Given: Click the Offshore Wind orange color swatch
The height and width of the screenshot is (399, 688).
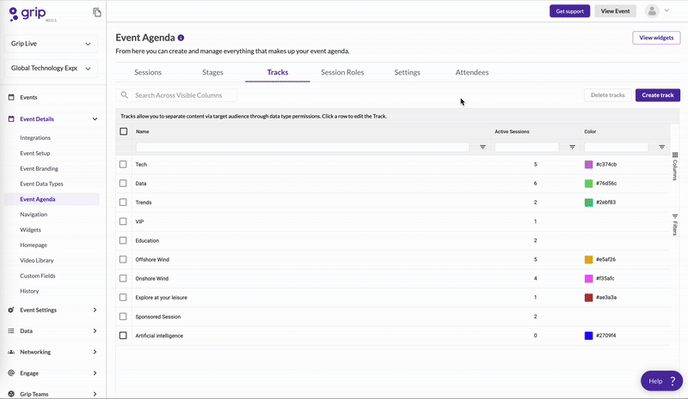Looking at the screenshot, I should tap(589, 259).
